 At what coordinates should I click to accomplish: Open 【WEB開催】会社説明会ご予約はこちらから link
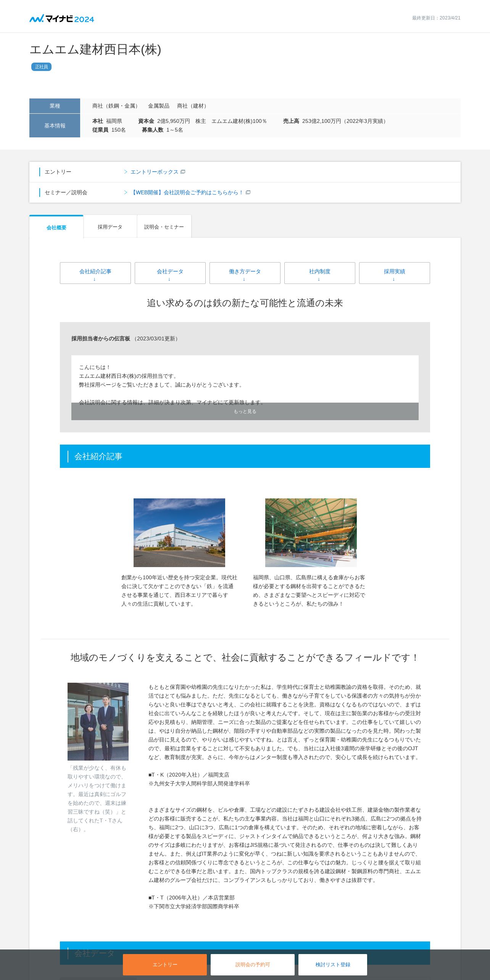pos(187,193)
